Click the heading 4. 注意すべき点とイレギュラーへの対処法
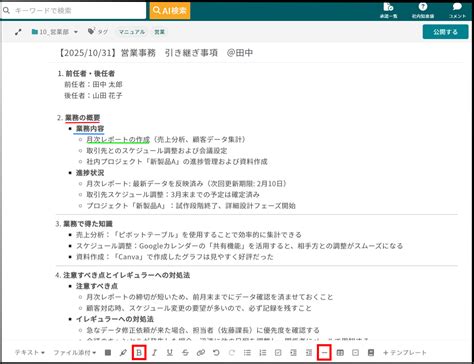Viewport: 474px width, 364px height. click(123, 275)
